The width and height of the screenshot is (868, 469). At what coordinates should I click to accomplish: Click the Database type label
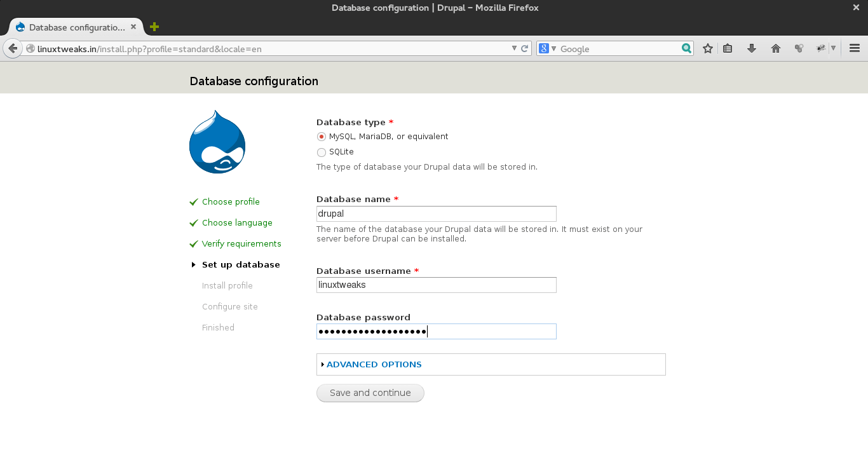[x=351, y=122]
